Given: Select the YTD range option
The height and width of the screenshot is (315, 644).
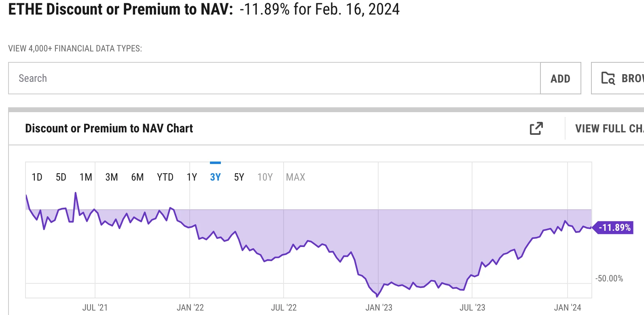Looking at the screenshot, I should pyautogui.click(x=165, y=177).
